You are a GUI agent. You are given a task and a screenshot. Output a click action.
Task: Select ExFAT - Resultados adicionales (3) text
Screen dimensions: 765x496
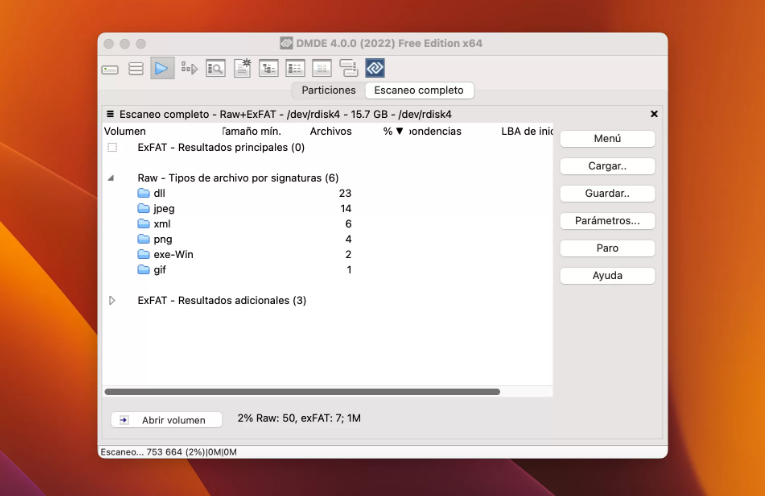[222, 300]
